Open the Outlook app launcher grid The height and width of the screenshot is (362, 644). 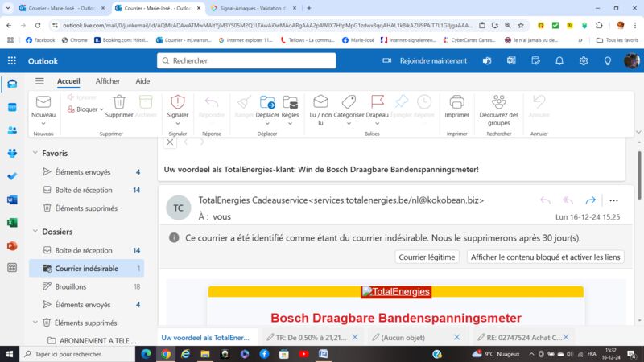(12, 61)
